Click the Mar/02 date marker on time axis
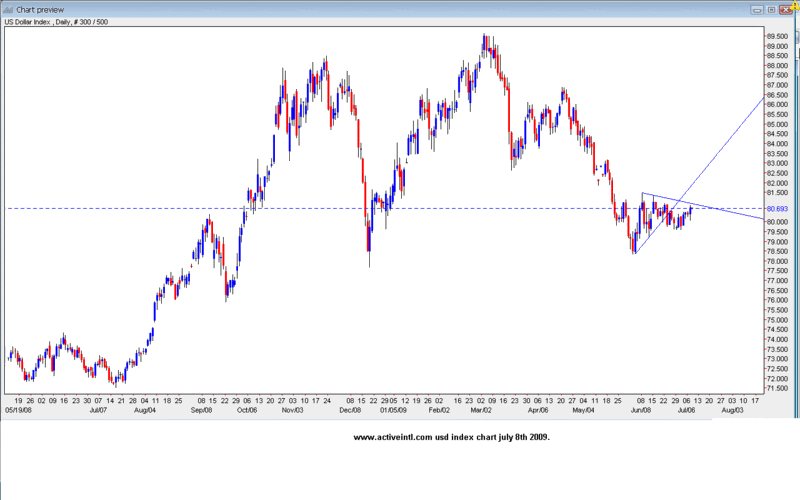Screen dimensions: 800x500 pyautogui.click(x=481, y=410)
